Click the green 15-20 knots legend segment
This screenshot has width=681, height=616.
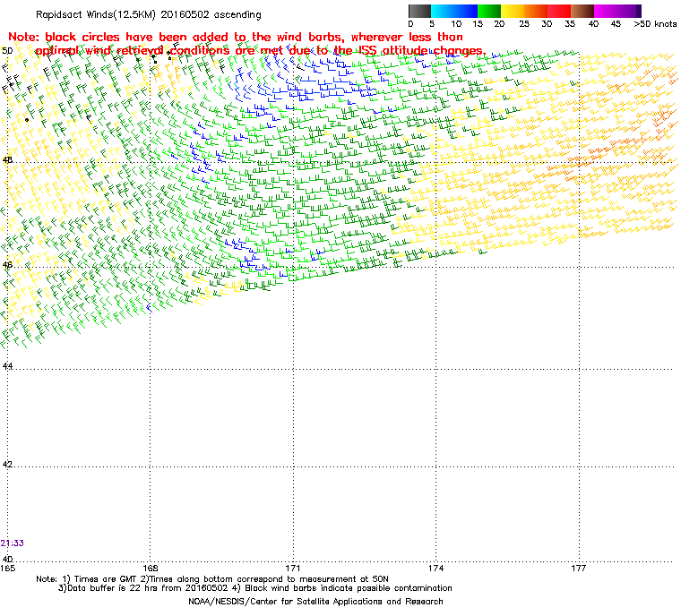coord(489,11)
